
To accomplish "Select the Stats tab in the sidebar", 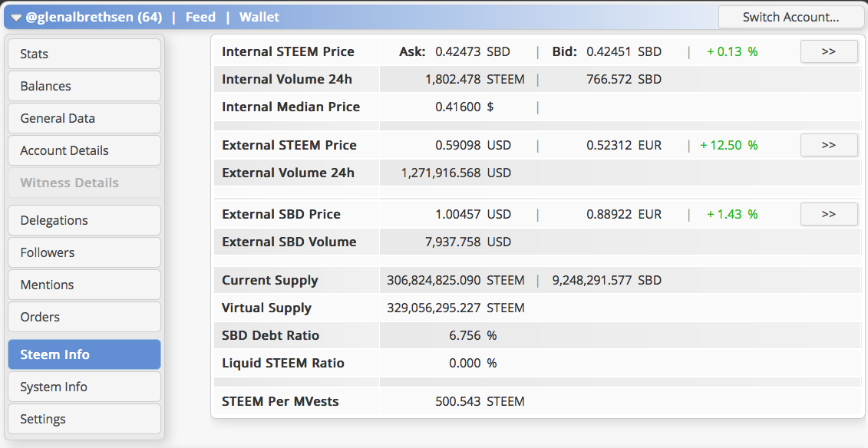I will pyautogui.click(x=84, y=54).
